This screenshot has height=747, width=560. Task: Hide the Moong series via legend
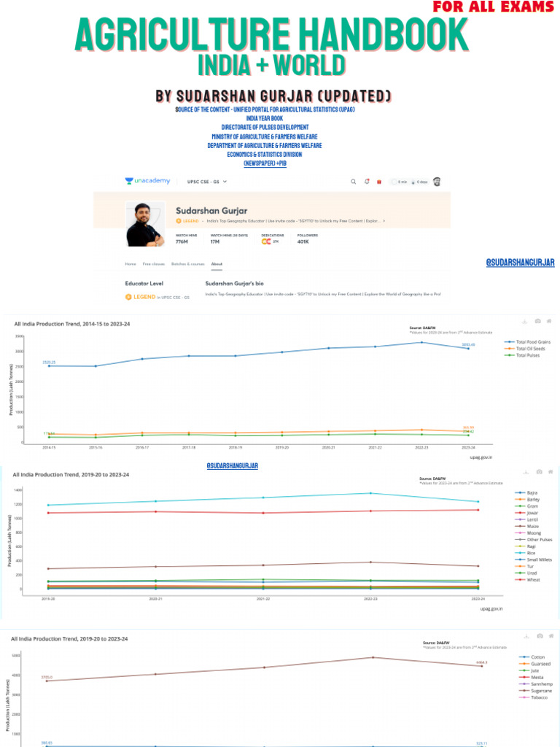point(528,533)
